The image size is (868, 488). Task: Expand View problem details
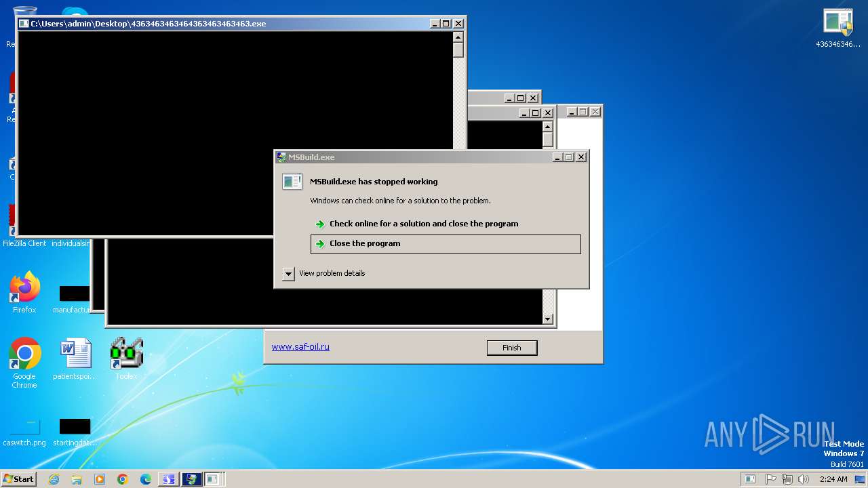click(288, 273)
